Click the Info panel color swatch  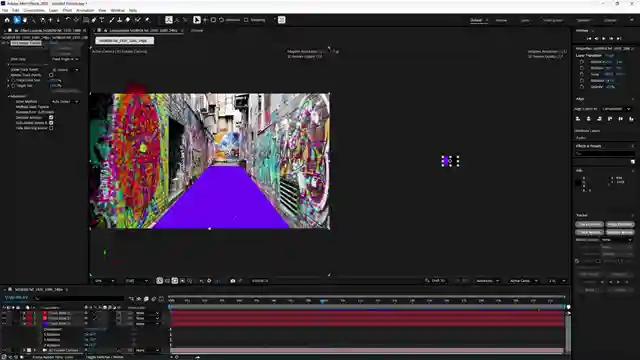(578, 183)
